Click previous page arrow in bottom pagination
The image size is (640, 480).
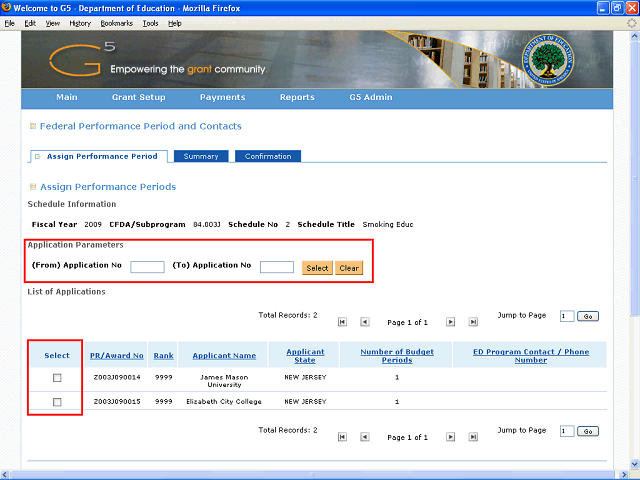[x=364, y=437]
